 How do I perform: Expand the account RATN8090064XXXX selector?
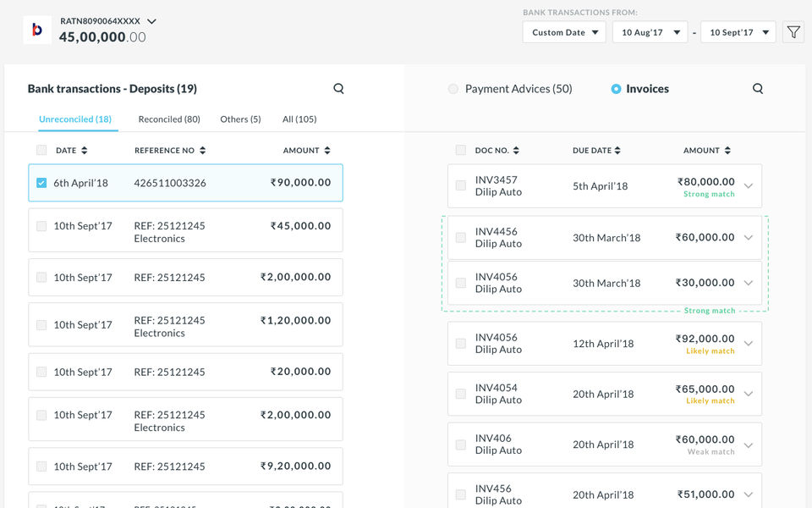click(x=151, y=21)
